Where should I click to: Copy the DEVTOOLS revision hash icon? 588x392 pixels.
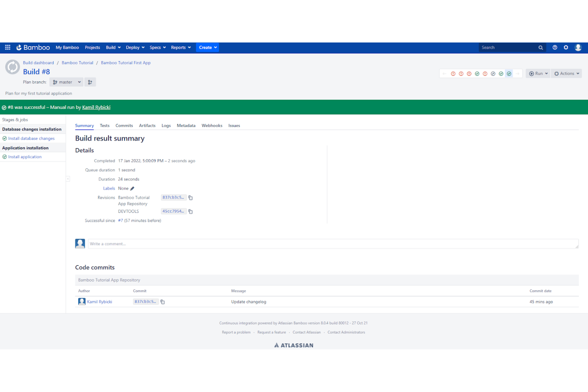190,211
